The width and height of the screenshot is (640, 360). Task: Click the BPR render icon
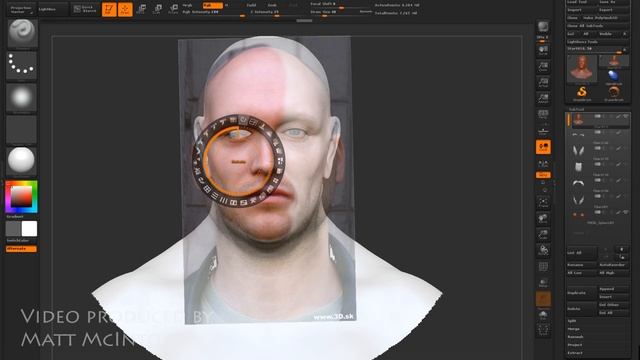[543, 27]
